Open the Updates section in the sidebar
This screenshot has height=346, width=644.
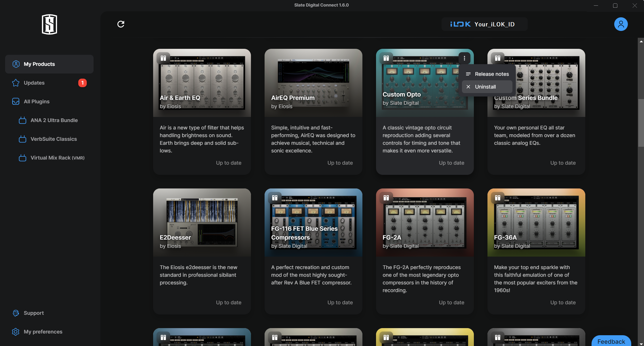click(x=34, y=83)
